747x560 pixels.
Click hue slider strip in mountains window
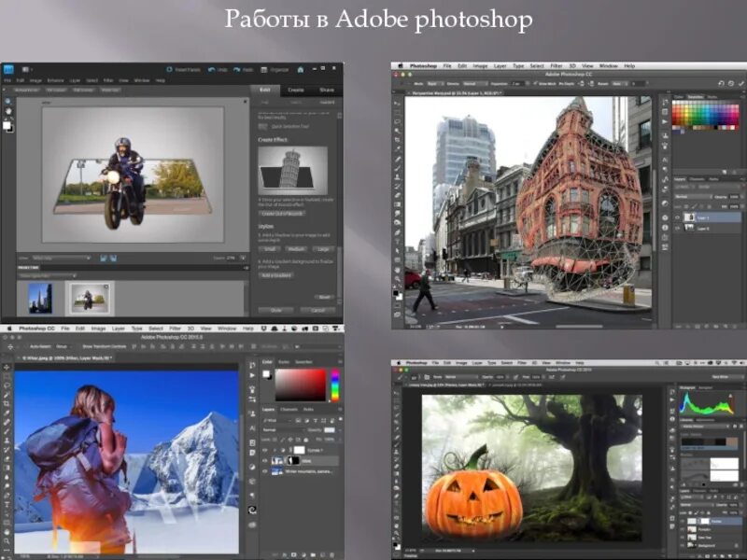(335, 385)
